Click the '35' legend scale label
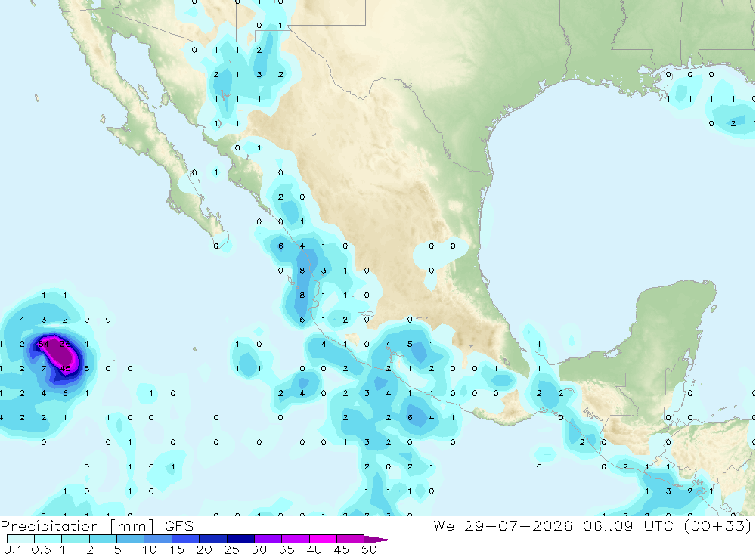Image resolution: width=756 pixels, height=554 pixels. [287, 549]
